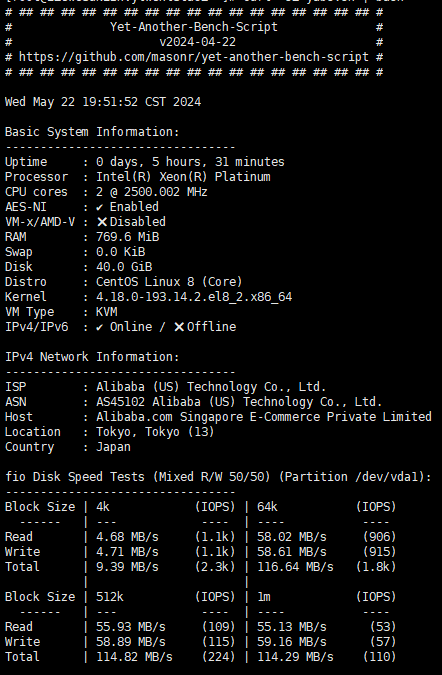Click the 1m Total IOPS '(110)'
This screenshot has height=675, width=442.
click(x=379, y=657)
